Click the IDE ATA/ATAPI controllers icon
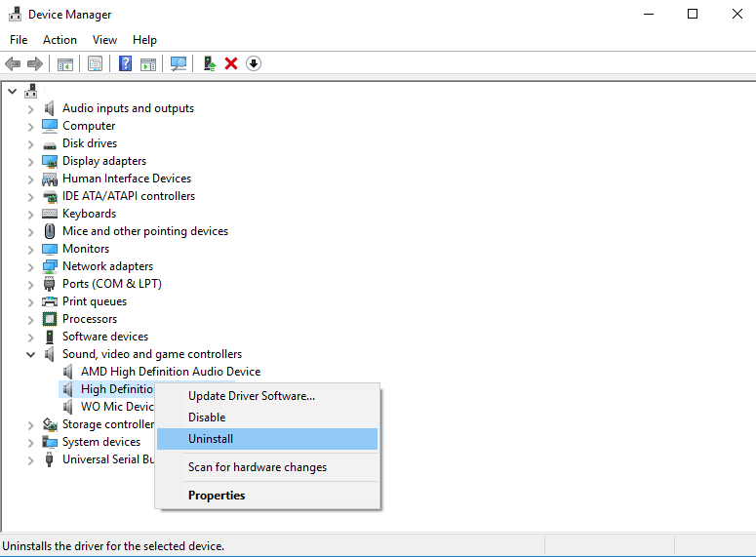756x557 pixels. [49, 196]
